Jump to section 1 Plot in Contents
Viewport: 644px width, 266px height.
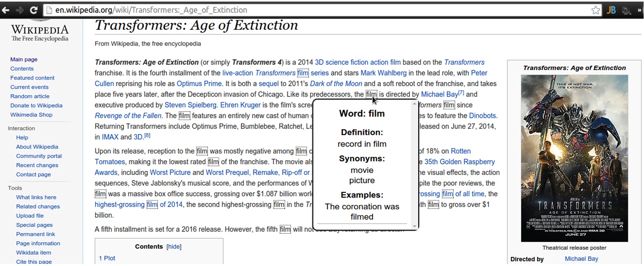[x=107, y=258]
